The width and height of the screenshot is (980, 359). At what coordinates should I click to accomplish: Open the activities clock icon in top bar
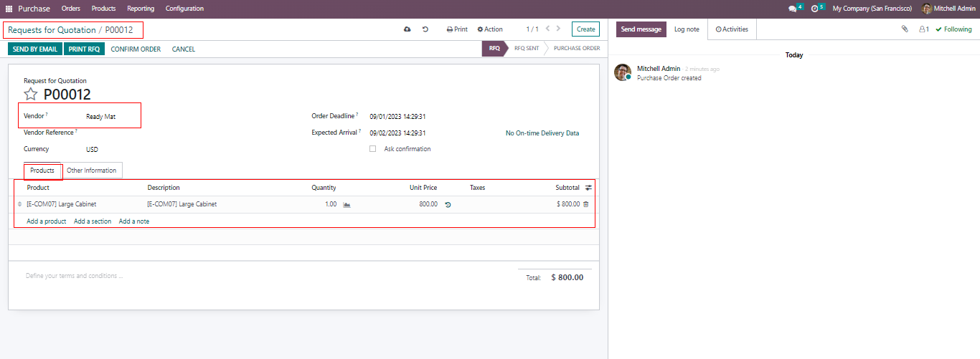[x=815, y=9]
